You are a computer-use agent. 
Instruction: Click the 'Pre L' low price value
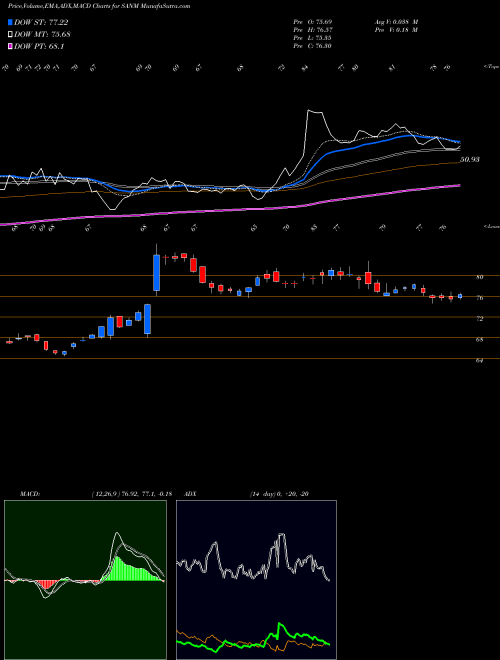tap(313, 38)
